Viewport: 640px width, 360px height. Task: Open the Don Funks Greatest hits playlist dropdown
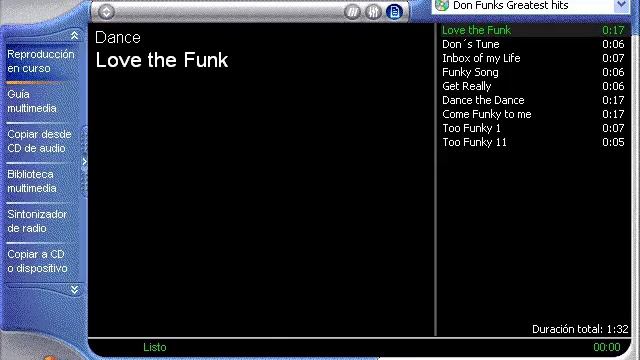(531, 6)
